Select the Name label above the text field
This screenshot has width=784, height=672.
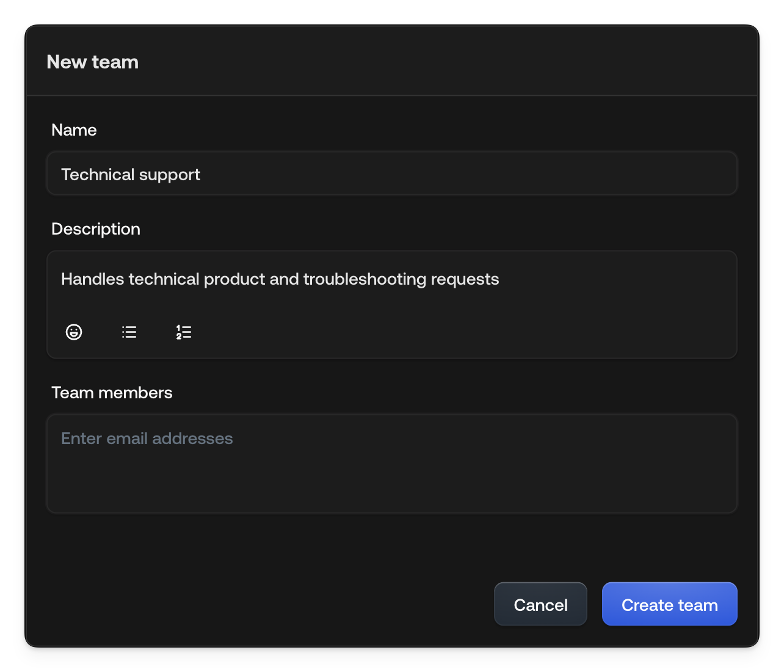73,130
